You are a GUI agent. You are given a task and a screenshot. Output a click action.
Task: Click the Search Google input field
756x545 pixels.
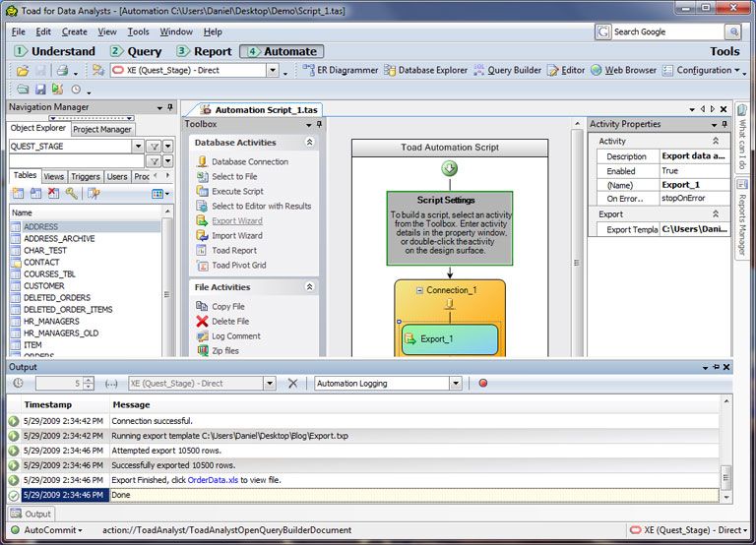(x=667, y=31)
